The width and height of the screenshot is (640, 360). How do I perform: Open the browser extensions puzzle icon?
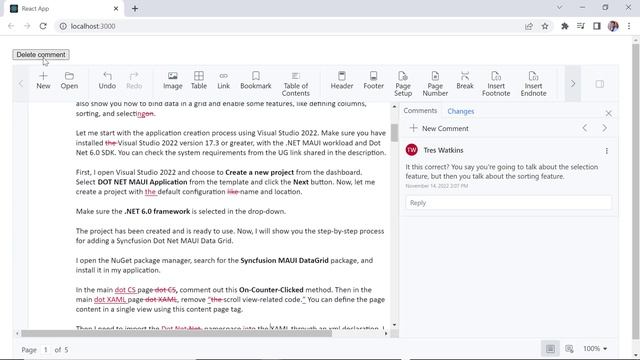[x=565, y=26]
